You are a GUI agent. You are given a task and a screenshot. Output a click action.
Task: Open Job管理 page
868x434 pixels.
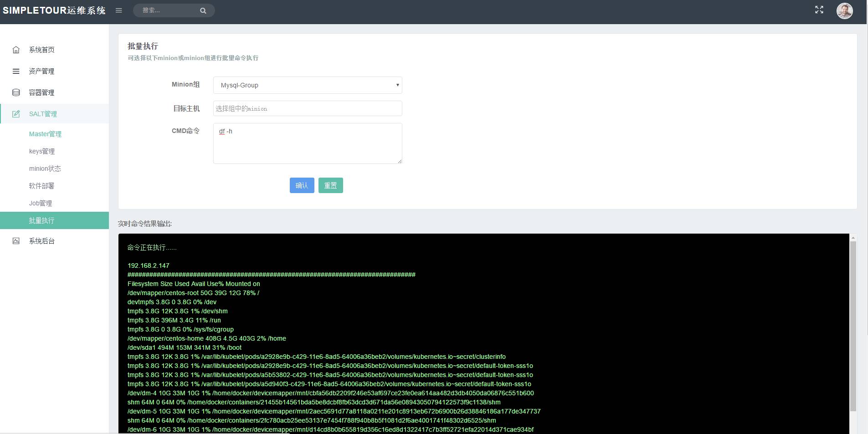pyautogui.click(x=41, y=203)
